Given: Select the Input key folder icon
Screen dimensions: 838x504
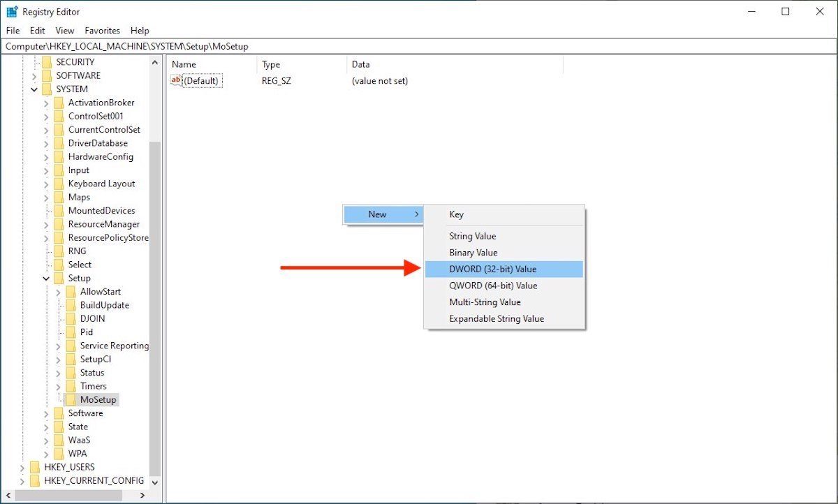Looking at the screenshot, I should pos(59,170).
